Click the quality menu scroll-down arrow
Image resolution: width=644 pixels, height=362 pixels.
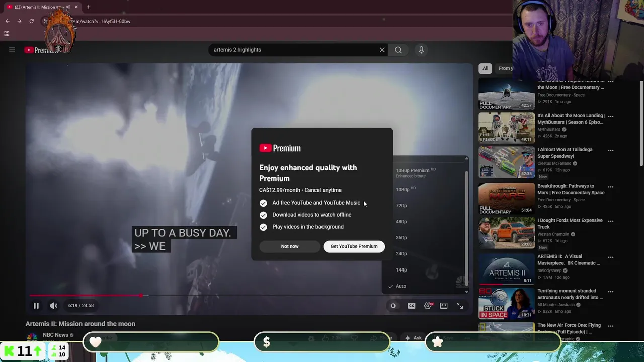[466, 292]
